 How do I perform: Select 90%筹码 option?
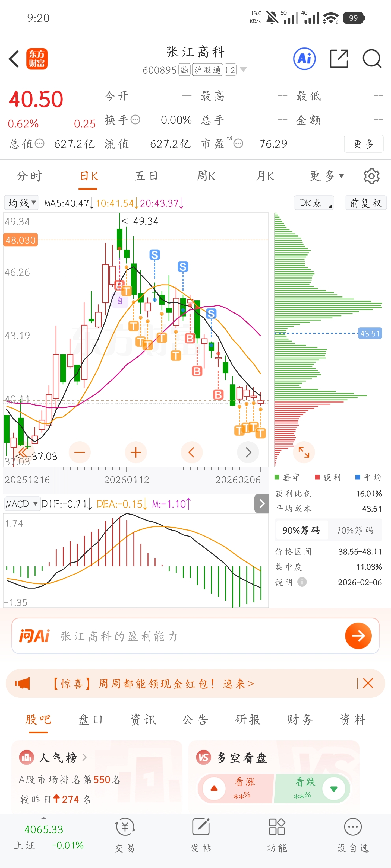coord(301,530)
